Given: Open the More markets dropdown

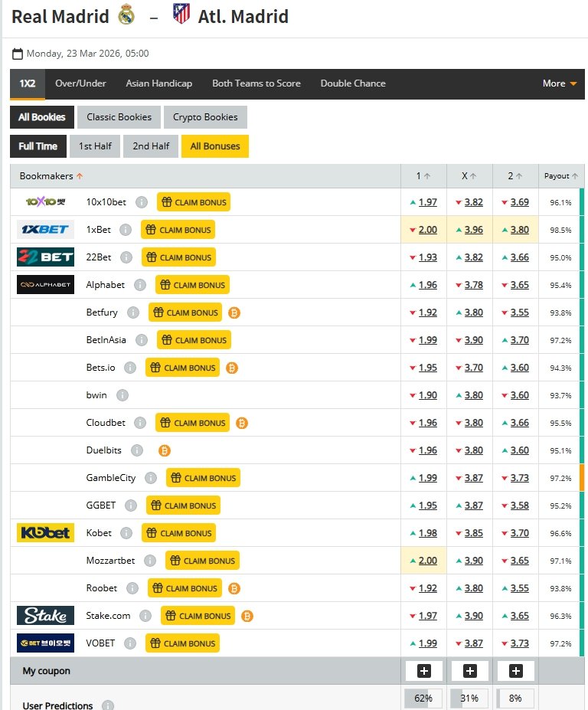Looking at the screenshot, I should pos(560,83).
